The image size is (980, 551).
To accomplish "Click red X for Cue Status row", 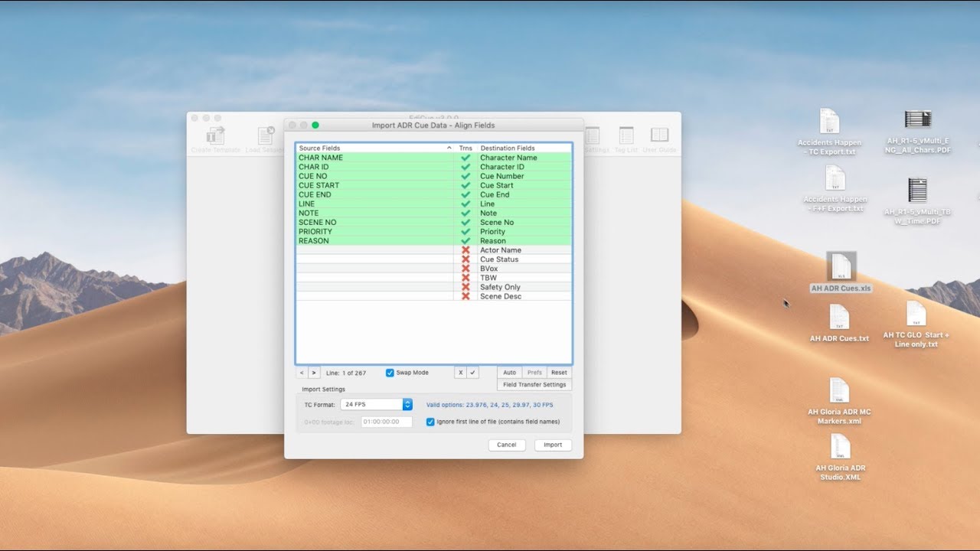I will click(465, 259).
